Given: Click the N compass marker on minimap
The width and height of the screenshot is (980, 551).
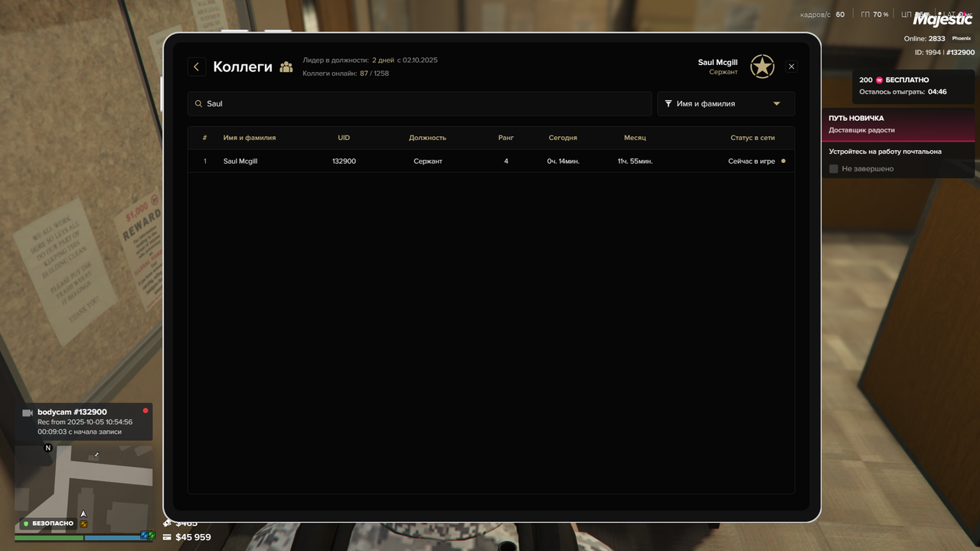Looking at the screenshot, I should click(x=48, y=448).
